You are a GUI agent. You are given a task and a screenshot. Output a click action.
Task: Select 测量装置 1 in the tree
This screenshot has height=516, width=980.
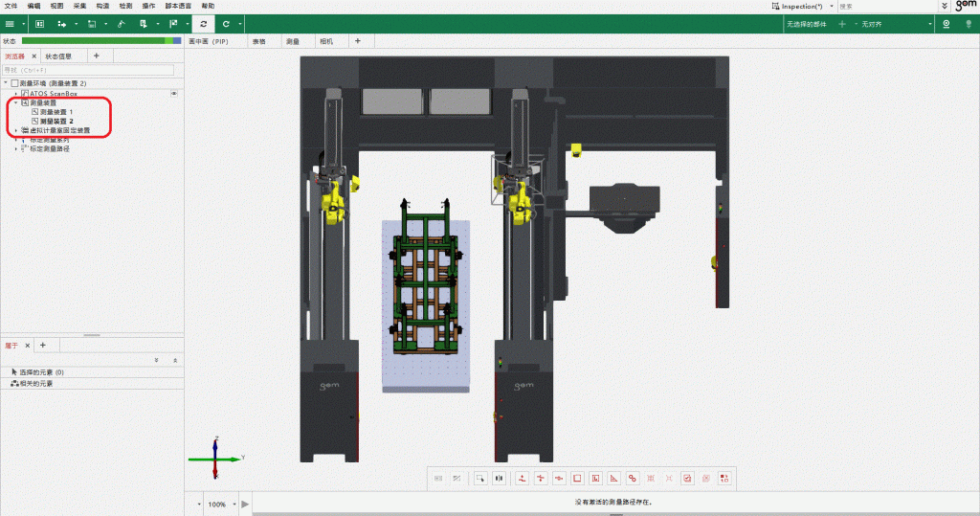tap(56, 112)
